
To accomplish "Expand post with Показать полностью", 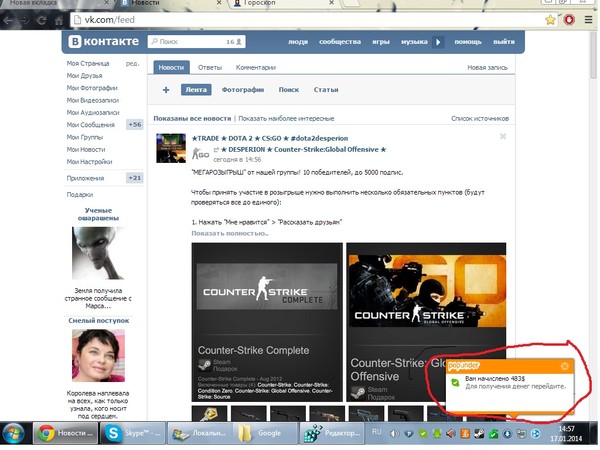I will pyautogui.click(x=230, y=233).
